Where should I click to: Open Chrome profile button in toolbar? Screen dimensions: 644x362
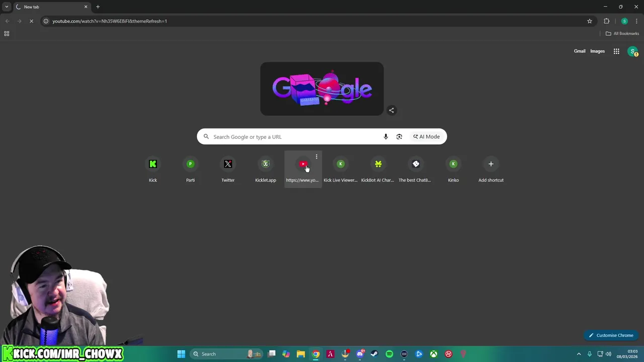(x=624, y=21)
